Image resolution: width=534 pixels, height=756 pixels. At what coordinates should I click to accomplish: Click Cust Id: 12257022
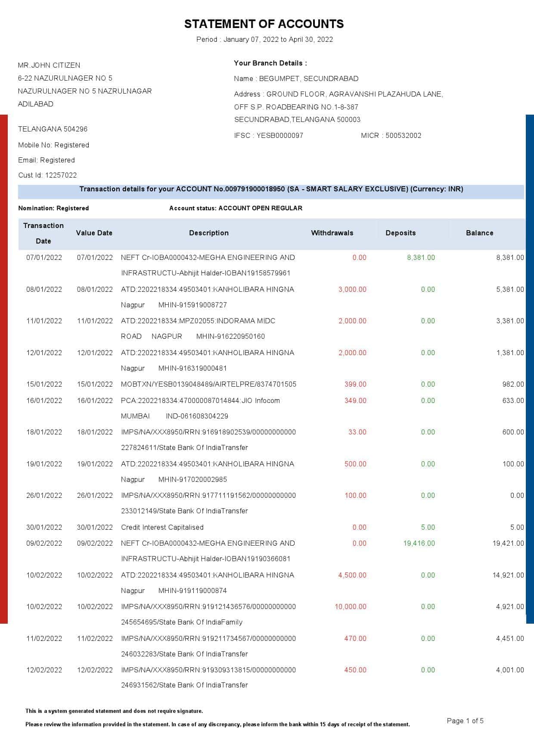point(47,175)
